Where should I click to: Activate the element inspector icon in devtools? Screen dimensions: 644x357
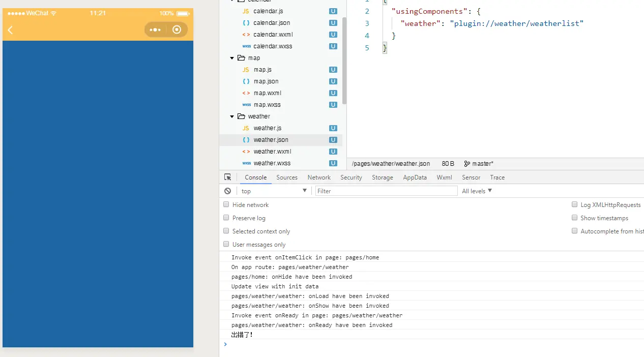228,177
